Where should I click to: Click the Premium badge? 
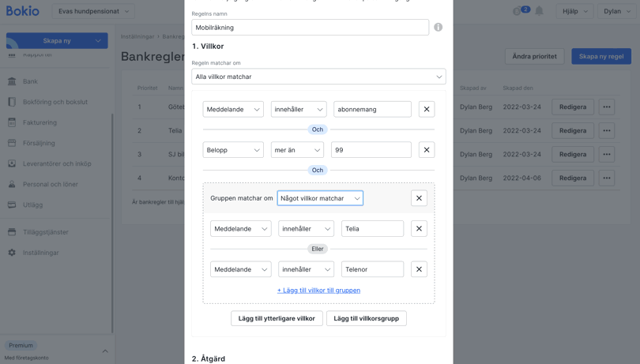point(21,345)
